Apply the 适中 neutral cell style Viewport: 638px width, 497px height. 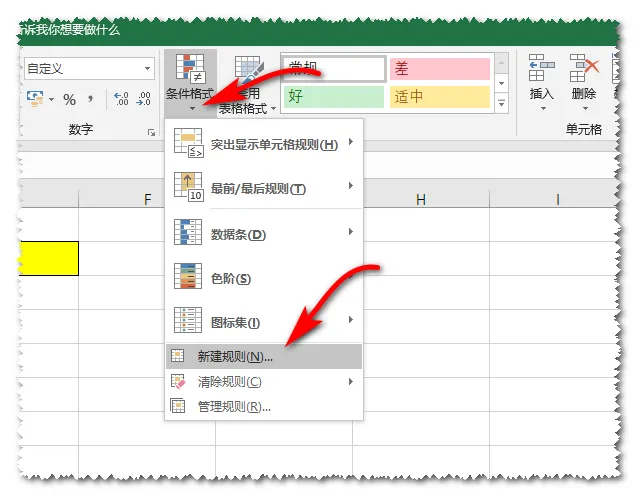[x=439, y=96]
